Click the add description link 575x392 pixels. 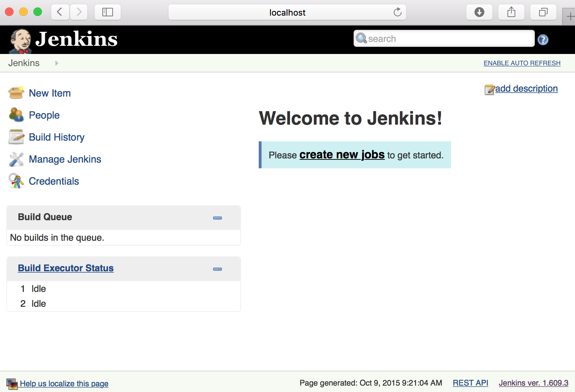[x=526, y=88]
